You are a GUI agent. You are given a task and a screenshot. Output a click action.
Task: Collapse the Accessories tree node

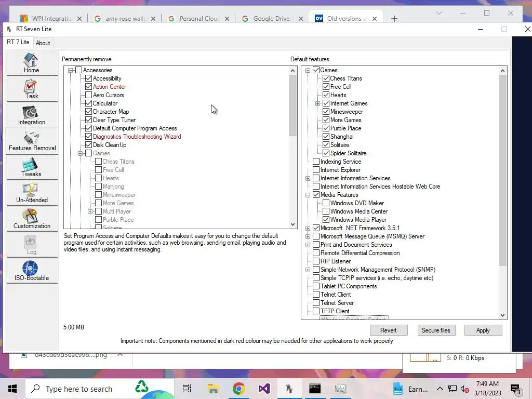tap(70, 70)
